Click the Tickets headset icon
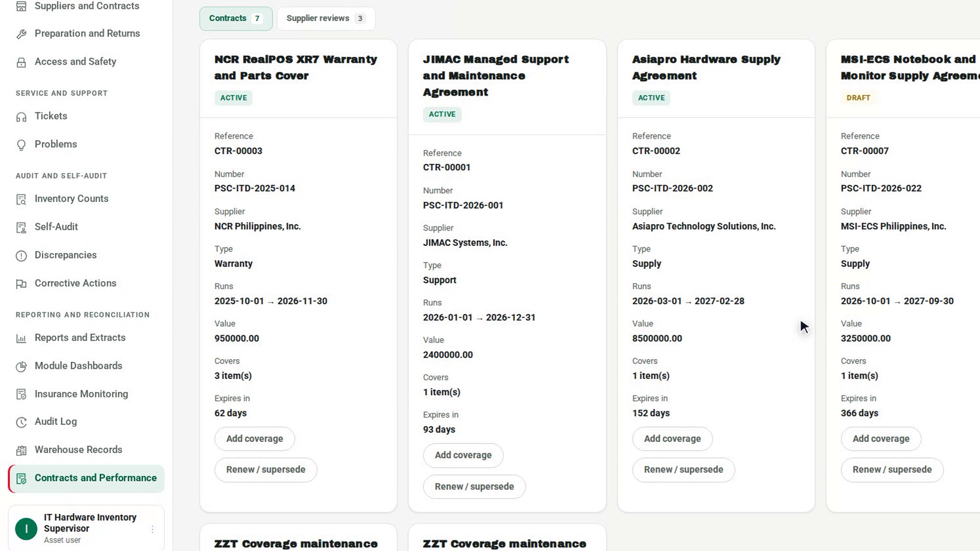Screen dimensions: 980x551 tap(21, 117)
